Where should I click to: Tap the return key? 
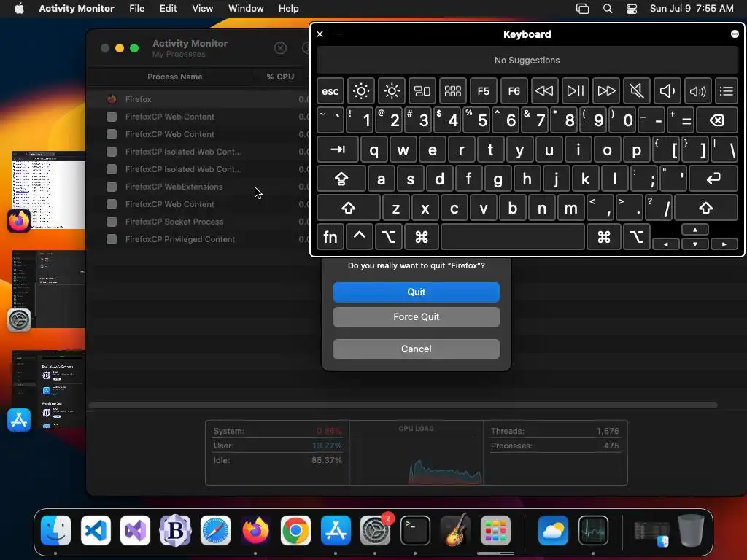click(713, 179)
